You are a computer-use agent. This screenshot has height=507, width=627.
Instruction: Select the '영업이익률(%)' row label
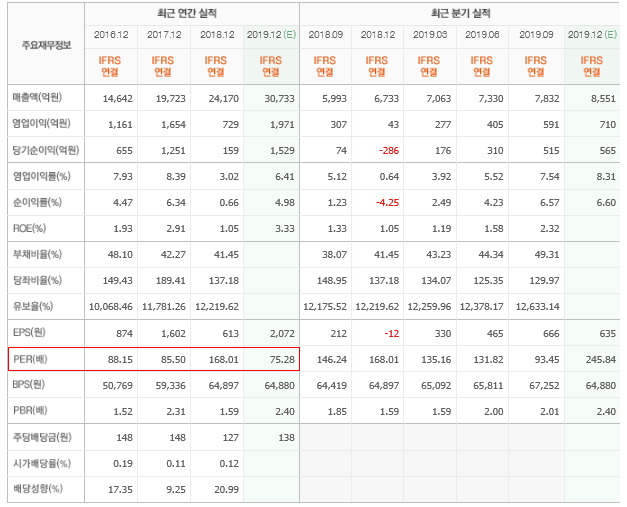pos(42,176)
